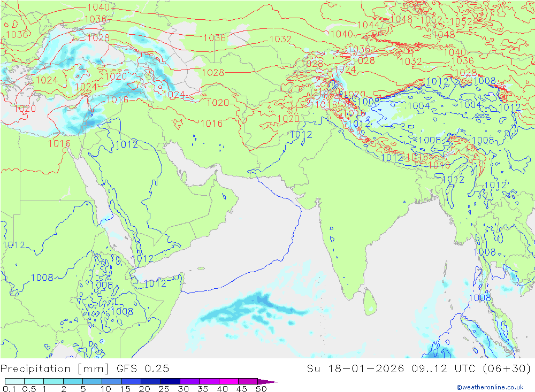
Task: Click the legend value '40'
Action: 223,389
